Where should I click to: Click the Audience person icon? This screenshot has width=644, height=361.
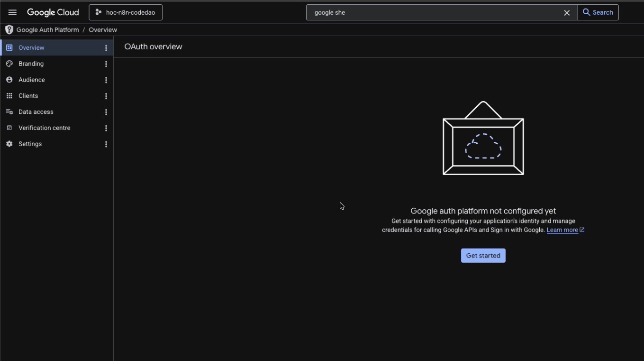(9, 80)
